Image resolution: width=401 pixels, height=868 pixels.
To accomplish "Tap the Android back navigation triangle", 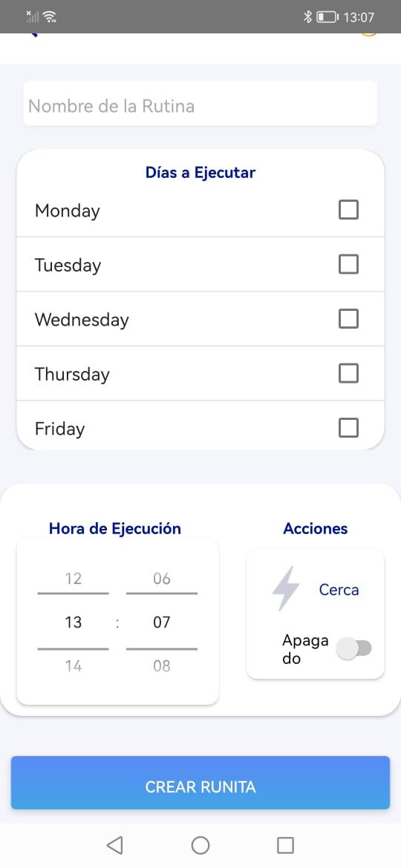I will pos(114,845).
